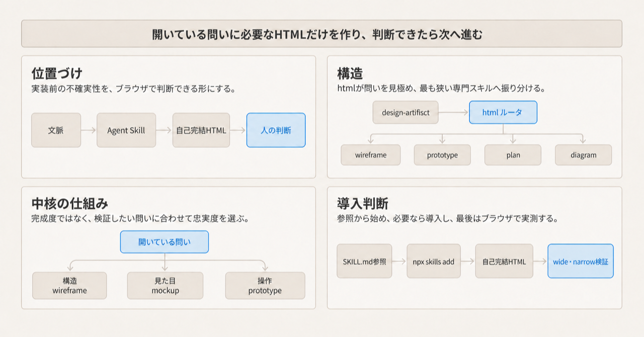This screenshot has height=337, width=644.
Task: Click the subtitle starting with 参照から始め
Action: tap(449, 219)
